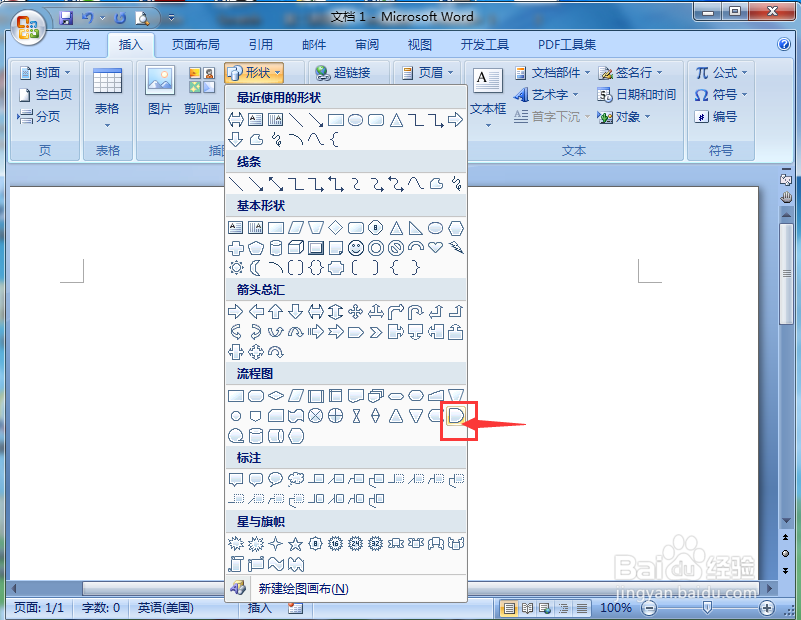Click the 100% zoom level

tap(616, 608)
